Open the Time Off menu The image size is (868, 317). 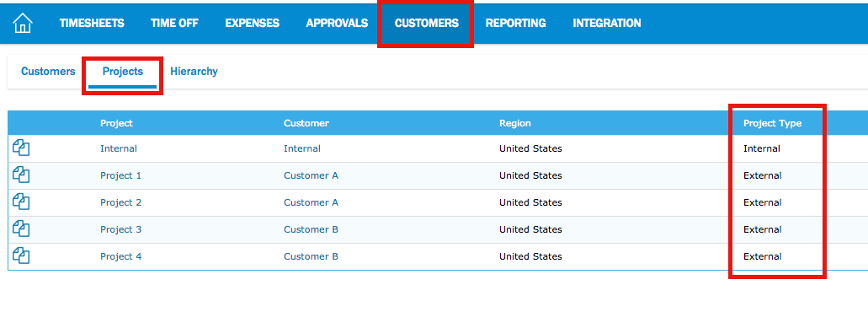click(x=174, y=24)
